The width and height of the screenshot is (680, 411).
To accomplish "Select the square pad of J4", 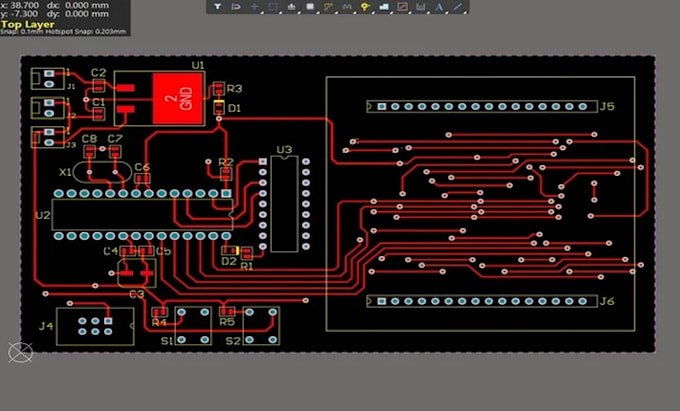I will (108, 321).
